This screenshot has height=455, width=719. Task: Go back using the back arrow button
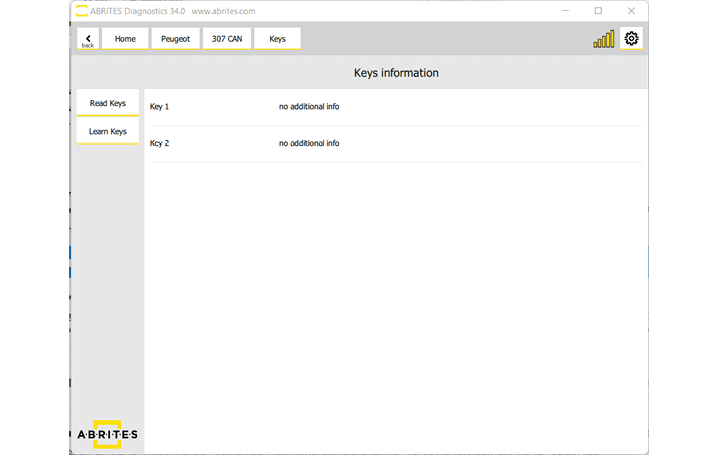[x=87, y=39]
